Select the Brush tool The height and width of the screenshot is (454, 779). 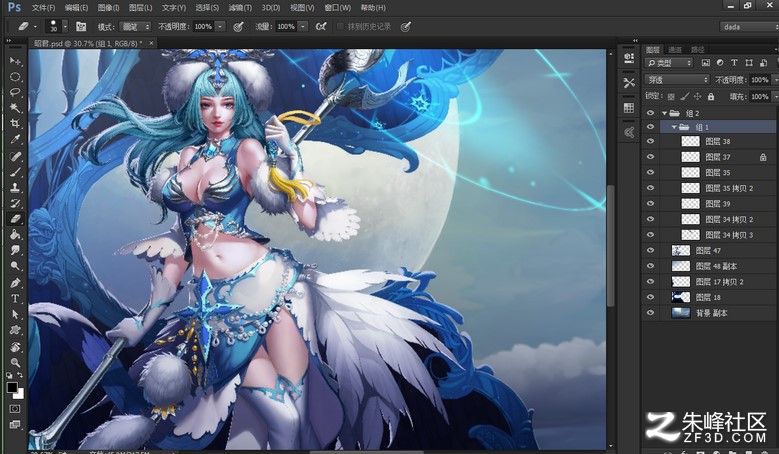point(15,172)
